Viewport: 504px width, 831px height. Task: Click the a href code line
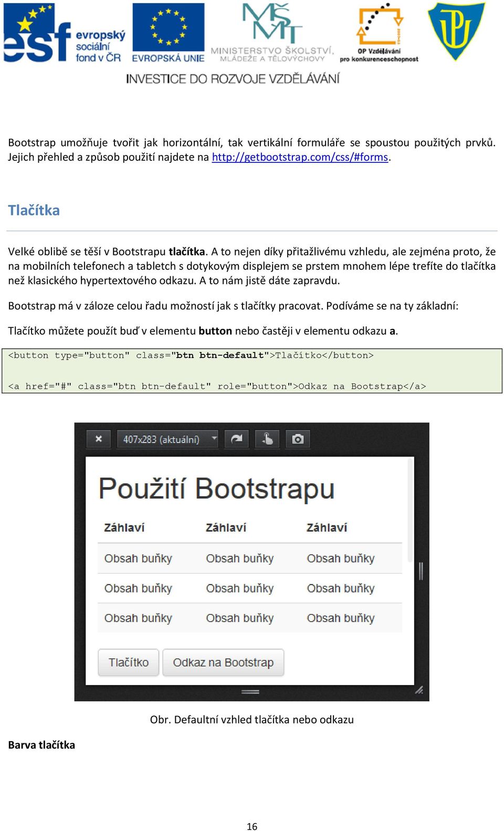pyautogui.click(x=217, y=386)
